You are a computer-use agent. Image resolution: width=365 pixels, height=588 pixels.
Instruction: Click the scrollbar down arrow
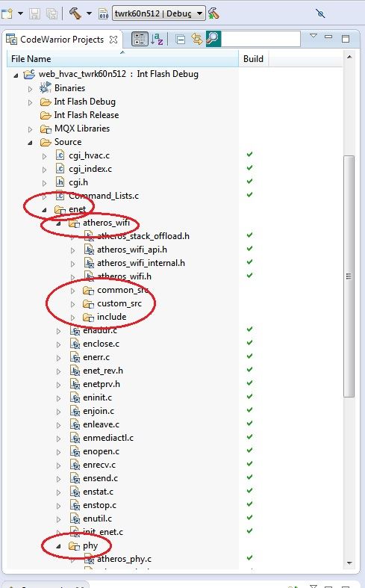[x=349, y=563]
